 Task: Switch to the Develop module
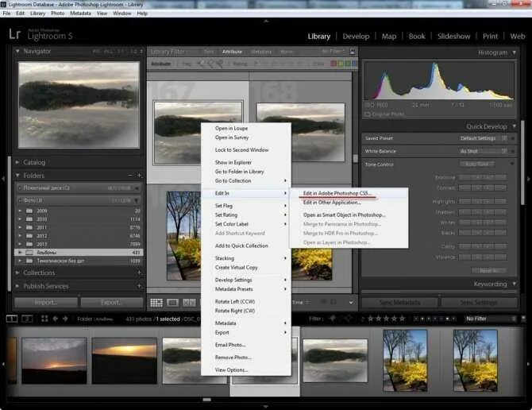pos(356,37)
